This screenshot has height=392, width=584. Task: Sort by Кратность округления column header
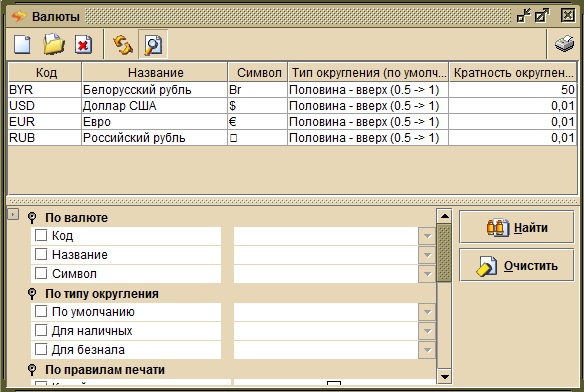pos(513,72)
